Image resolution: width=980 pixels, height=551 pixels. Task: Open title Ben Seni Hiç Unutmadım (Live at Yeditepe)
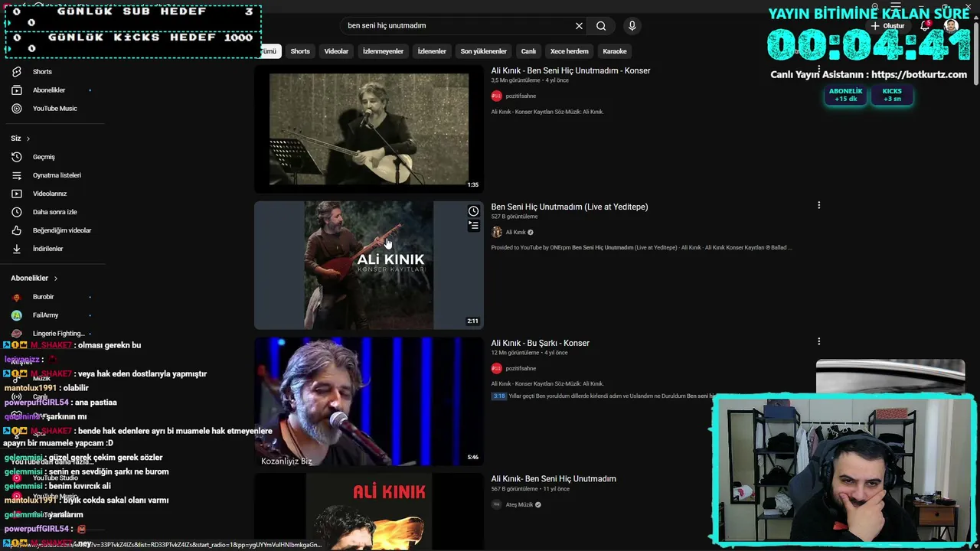point(570,207)
